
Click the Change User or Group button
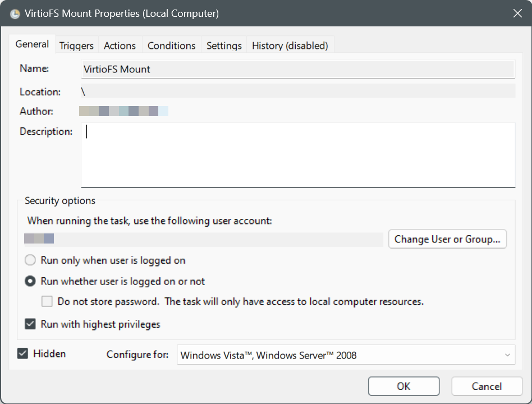pos(447,239)
